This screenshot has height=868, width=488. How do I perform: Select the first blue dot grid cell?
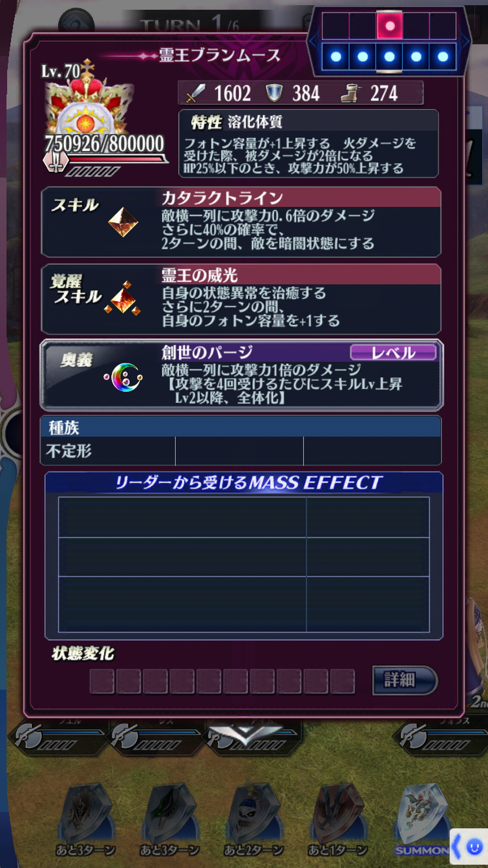[335, 57]
